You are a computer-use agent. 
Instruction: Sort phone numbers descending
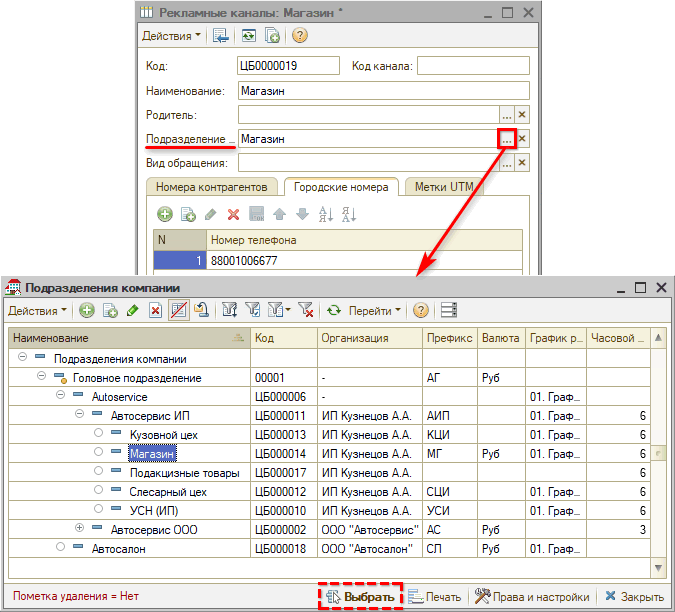point(349,214)
